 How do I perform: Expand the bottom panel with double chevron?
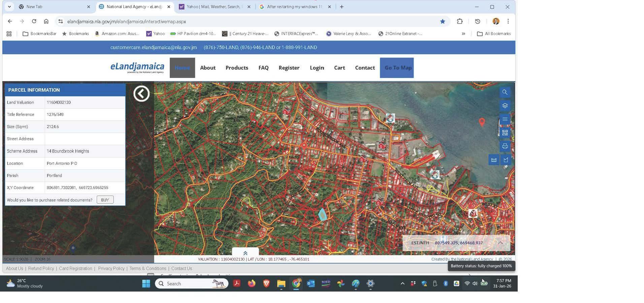245,253
